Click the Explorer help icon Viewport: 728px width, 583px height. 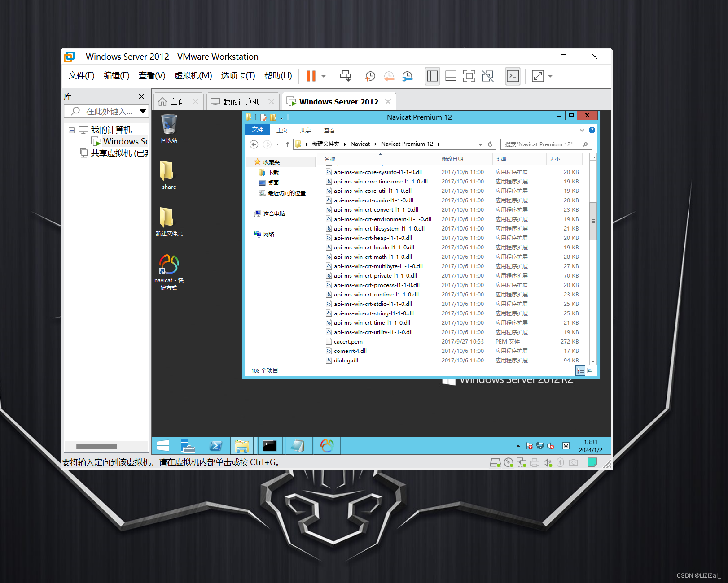click(592, 130)
